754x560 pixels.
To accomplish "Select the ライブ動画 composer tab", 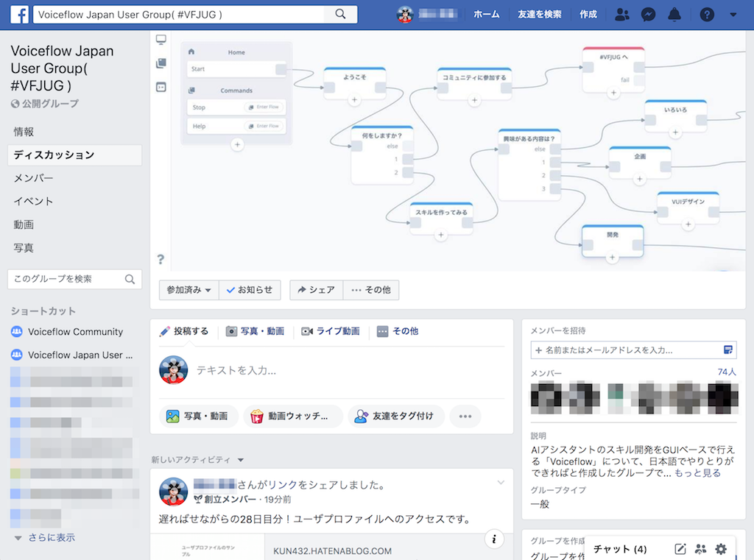I will [331, 331].
